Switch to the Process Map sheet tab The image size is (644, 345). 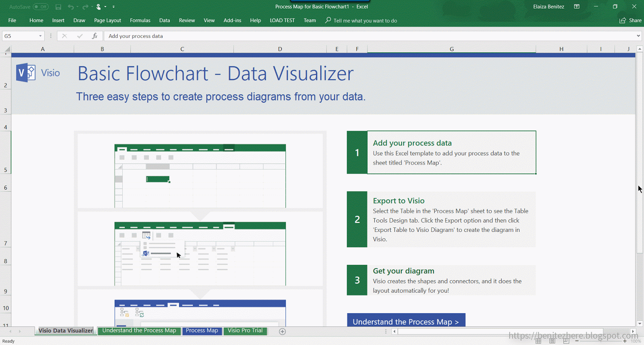click(202, 331)
